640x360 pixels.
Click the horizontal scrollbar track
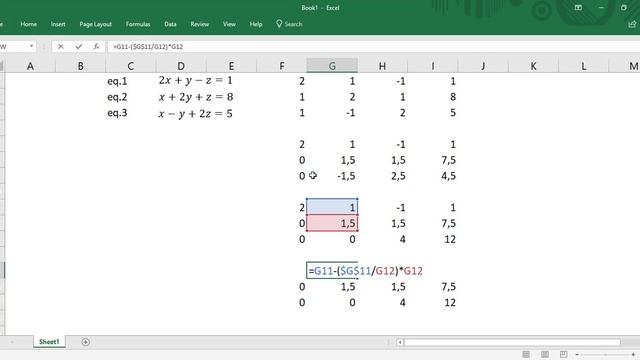tap(512, 342)
